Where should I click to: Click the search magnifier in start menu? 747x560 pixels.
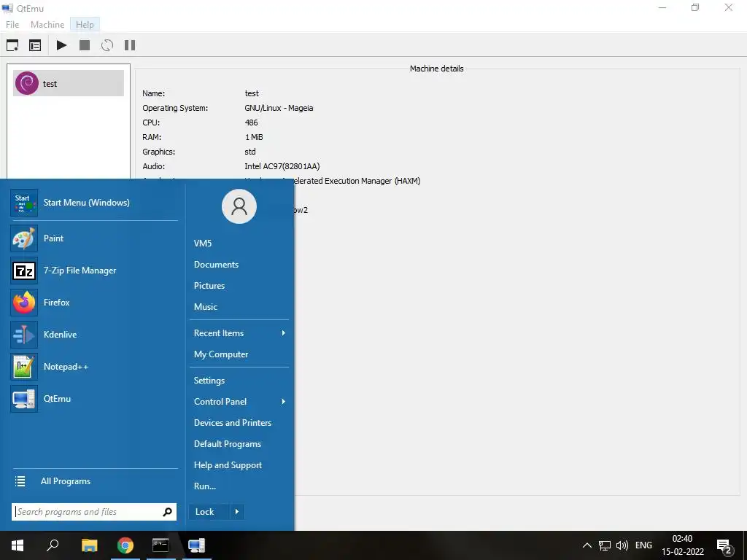coord(167,512)
